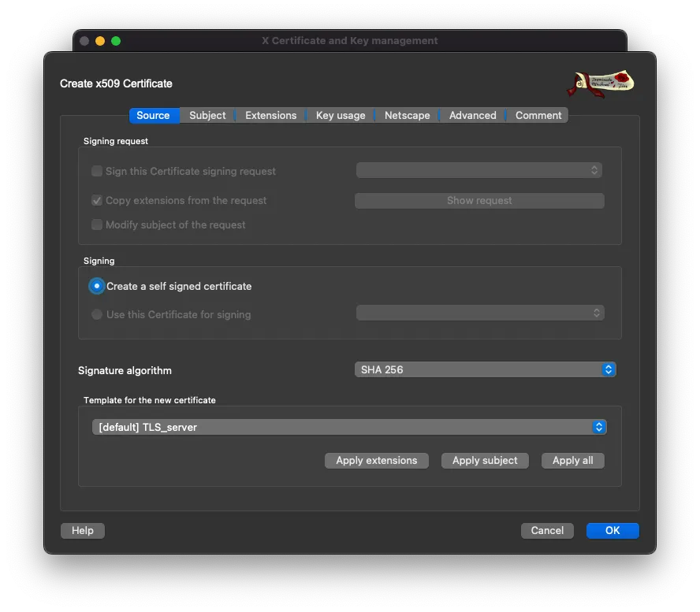Click the Apply extensions button

(x=376, y=460)
